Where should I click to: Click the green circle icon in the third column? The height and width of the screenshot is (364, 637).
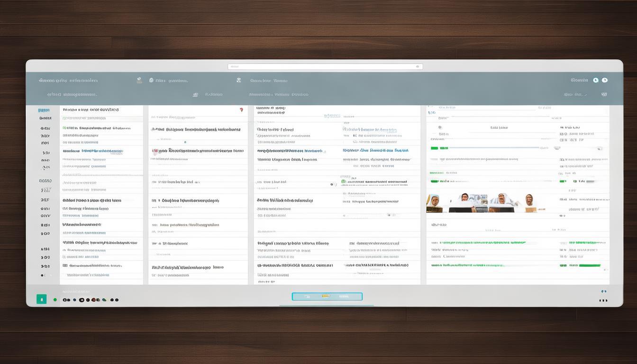[x=343, y=182]
